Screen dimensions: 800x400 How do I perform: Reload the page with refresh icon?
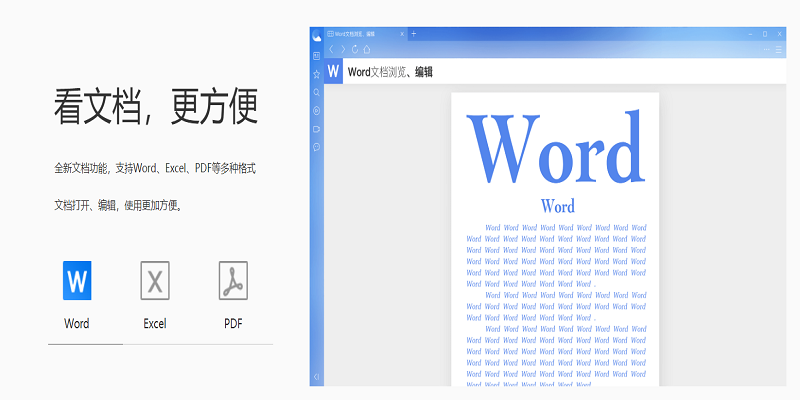(x=355, y=49)
